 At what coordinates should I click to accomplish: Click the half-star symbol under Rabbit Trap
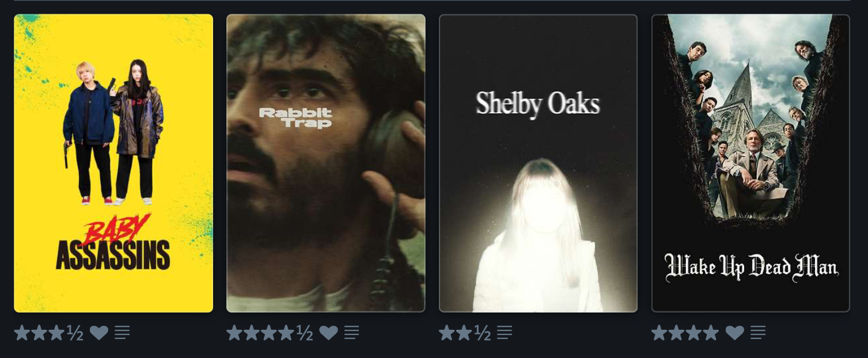[x=305, y=333]
